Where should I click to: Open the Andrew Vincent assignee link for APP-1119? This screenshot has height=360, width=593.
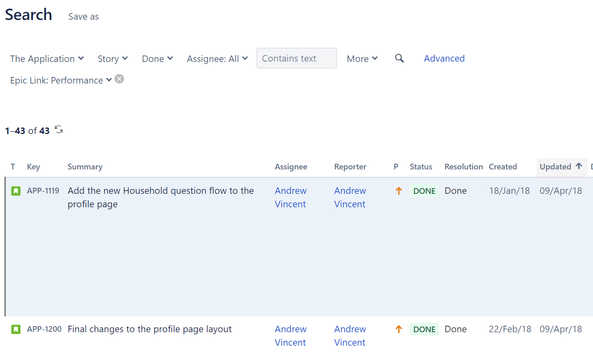[290, 197]
